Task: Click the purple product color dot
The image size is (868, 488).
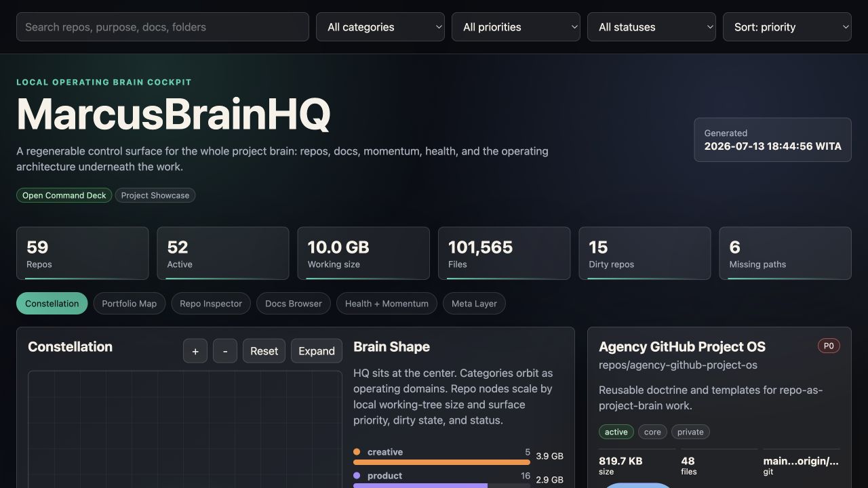Action: (357, 476)
